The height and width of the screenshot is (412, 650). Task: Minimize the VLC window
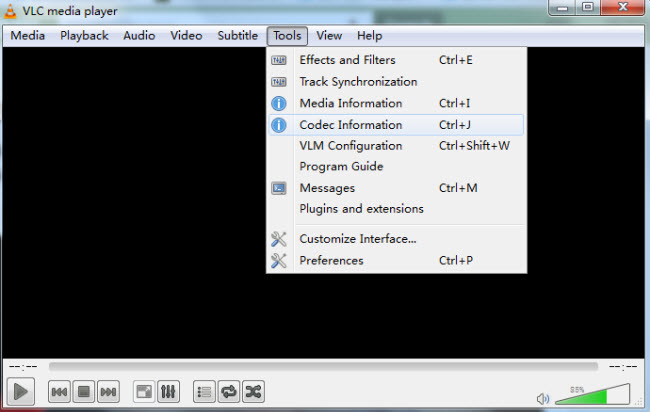(562, 7)
